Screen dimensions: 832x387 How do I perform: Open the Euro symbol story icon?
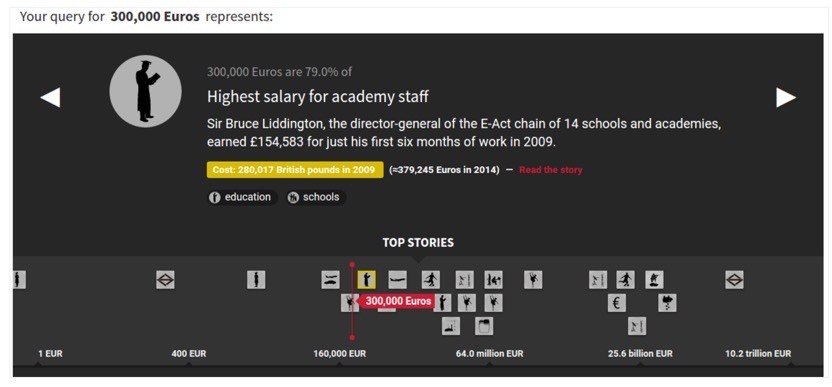coord(617,303)
